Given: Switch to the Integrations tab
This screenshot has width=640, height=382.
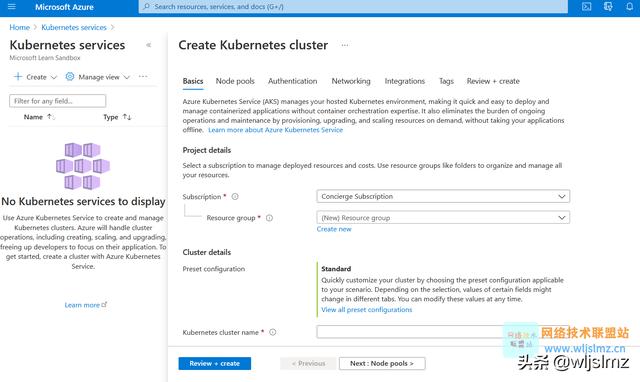Looking at the screenshot, I should [404, 81].
